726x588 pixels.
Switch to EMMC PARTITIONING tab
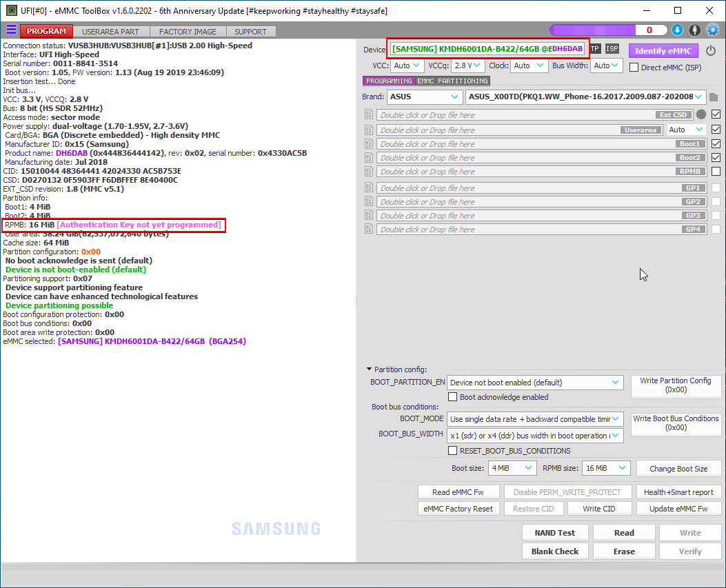pyautogui.click(x=452, y=81)
